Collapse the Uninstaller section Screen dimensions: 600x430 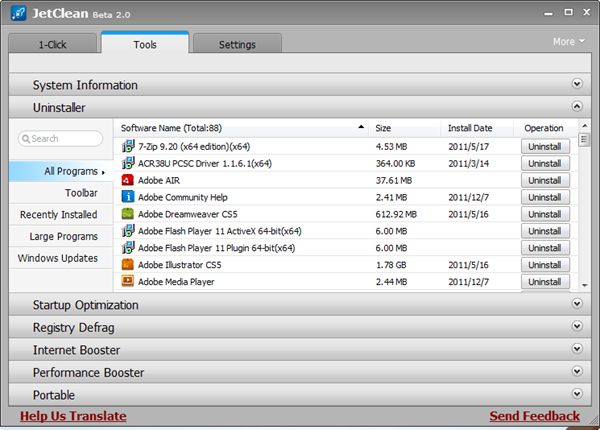point(577,106)
